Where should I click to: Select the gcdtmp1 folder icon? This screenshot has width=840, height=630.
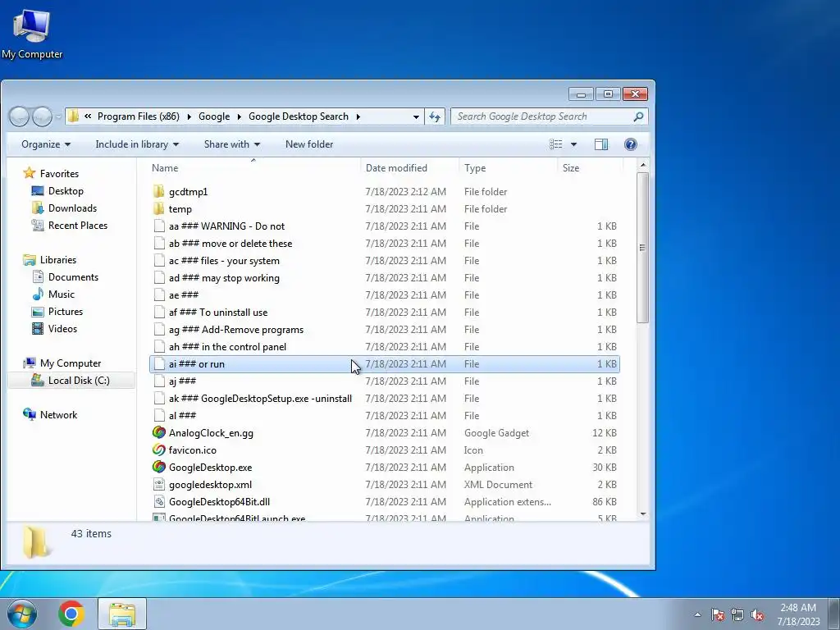(158, 191)
